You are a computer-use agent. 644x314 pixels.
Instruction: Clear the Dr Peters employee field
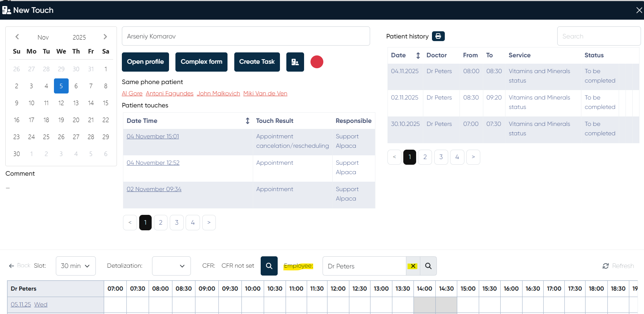[413, 266]
